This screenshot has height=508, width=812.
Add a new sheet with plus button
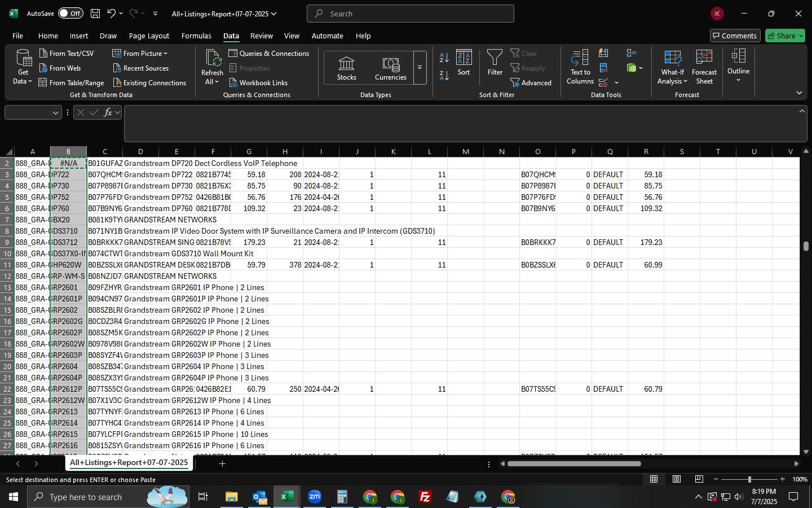tap(222, 463)
